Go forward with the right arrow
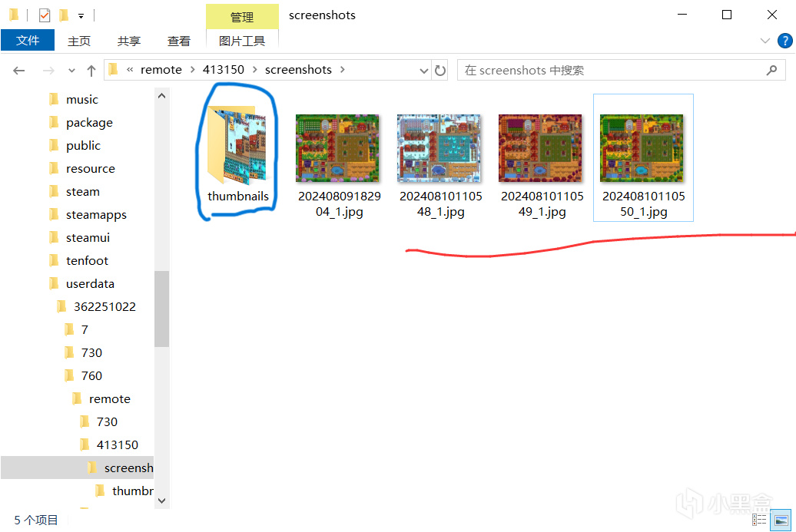 click(48, 71)
